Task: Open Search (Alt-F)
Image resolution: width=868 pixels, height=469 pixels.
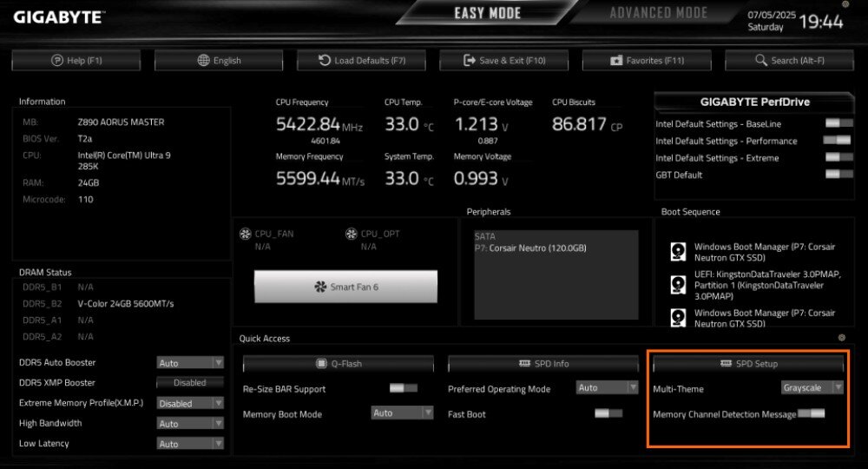Action: 790,60
